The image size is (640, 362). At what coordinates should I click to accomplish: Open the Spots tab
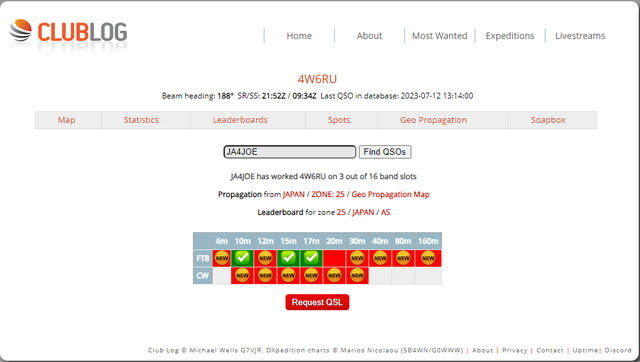tap(339, 120)
